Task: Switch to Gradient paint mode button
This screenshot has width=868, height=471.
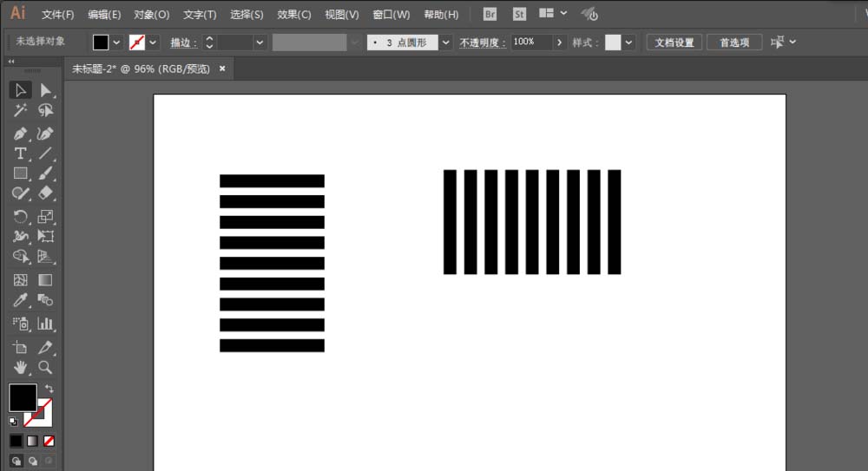Action: tap(32, 441)
